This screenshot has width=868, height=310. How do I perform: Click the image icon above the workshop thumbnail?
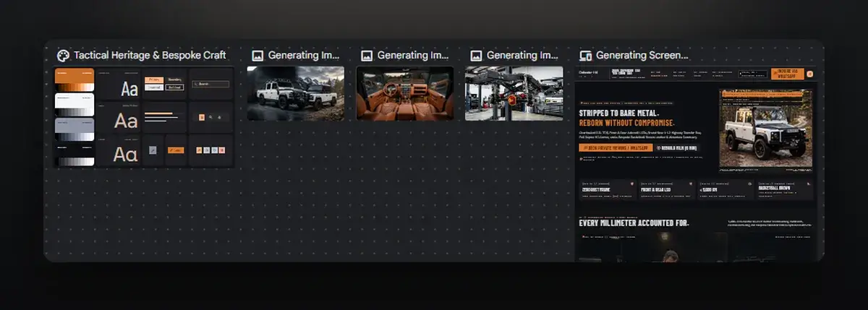475,55
